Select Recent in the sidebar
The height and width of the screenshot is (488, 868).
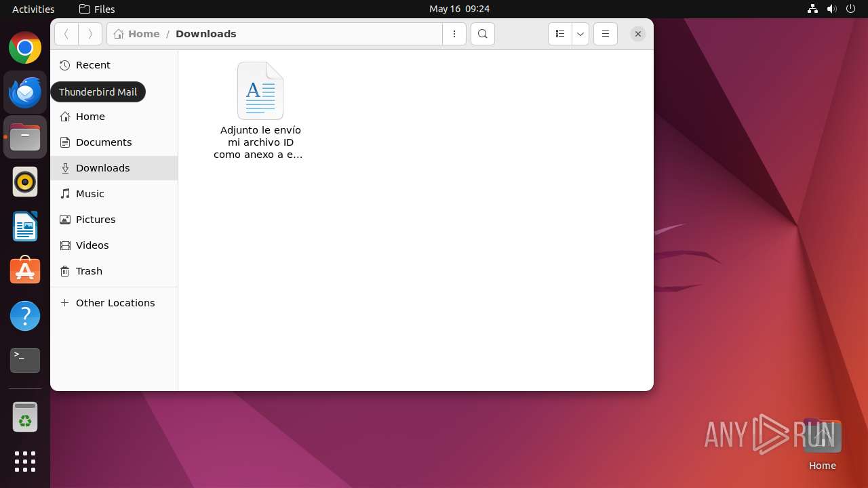point(114,65)
